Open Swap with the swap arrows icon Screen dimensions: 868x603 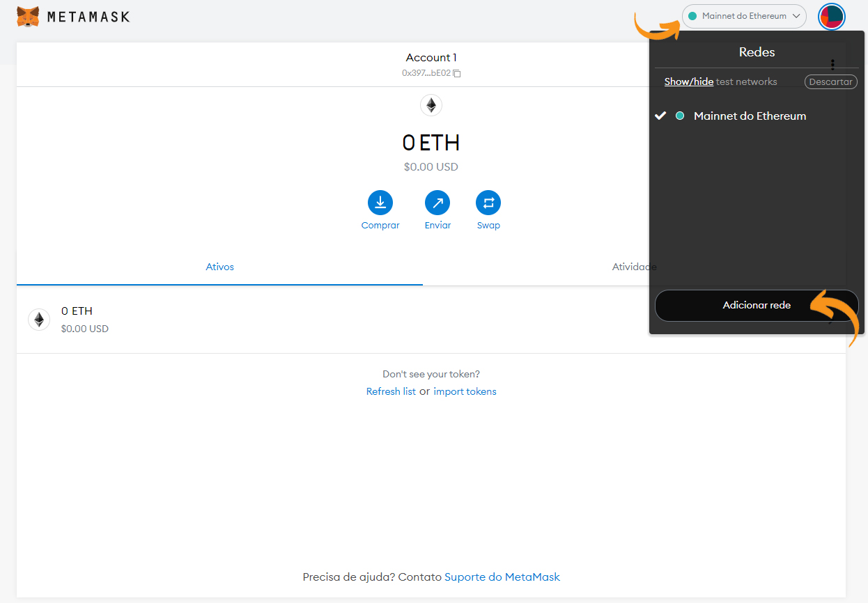(x=488, y=202)
